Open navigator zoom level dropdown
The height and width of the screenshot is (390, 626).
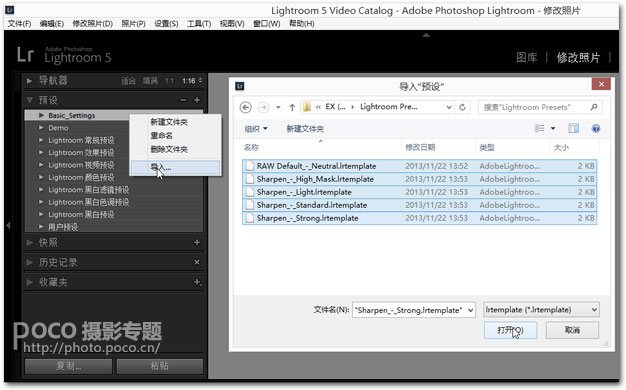point(200,81)
